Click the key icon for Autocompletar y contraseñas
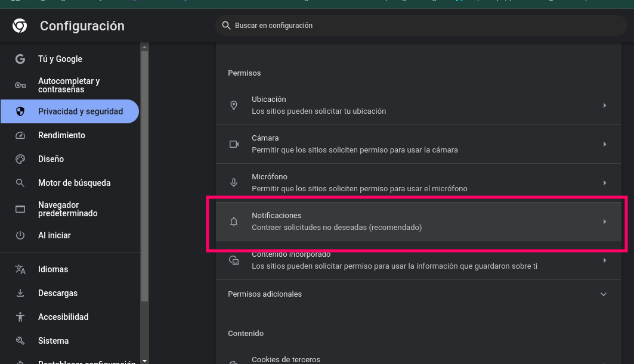The height and width of the screenshot is (364, 634). coord(20,85)
